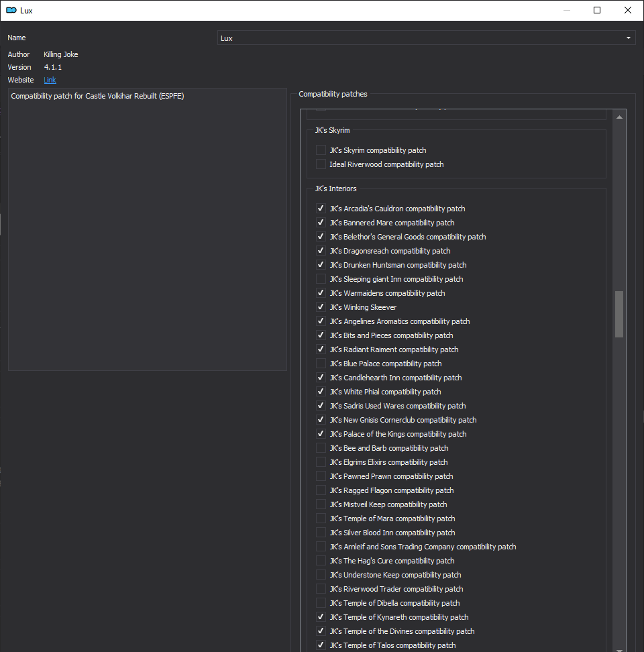
Task: Enable JK's Arnleif and Sons Trading patch
Action: 321,547
